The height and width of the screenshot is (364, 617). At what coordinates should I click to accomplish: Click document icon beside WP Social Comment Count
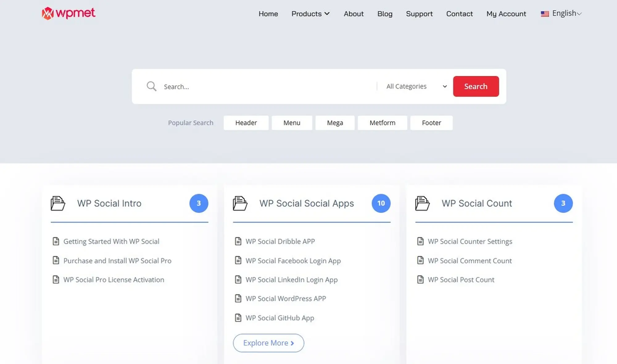coord(420,260)
